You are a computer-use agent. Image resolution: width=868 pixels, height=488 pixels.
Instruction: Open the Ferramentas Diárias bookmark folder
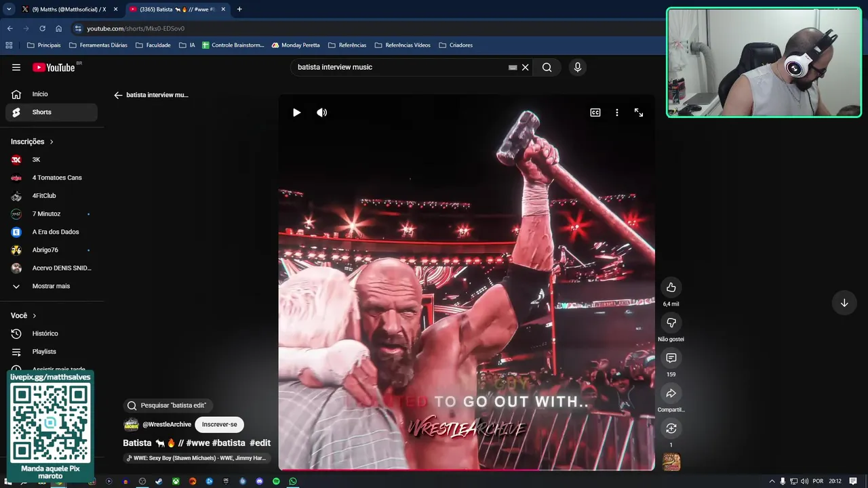[x=98, y=45]
